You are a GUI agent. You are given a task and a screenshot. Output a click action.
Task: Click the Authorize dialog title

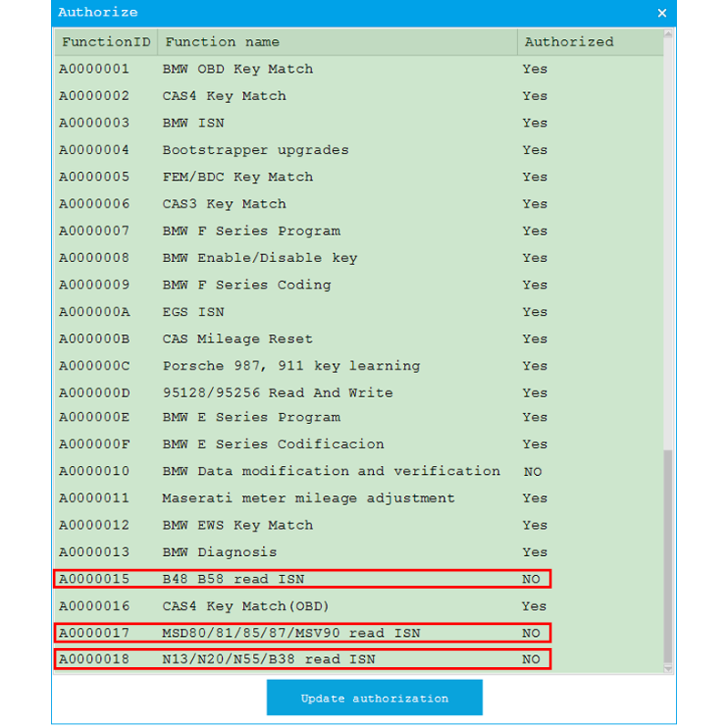coord(98,13)
